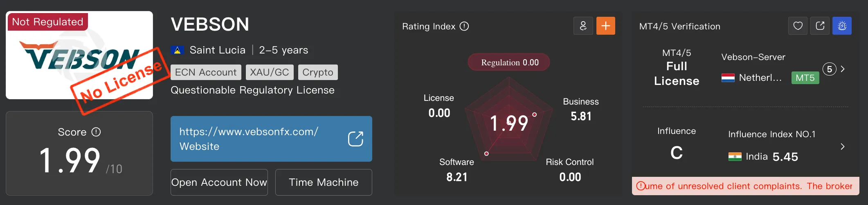This screenshot has width=868, height=205.
Task: Click the VEBSON logo thumbnail
Action: 79,55
